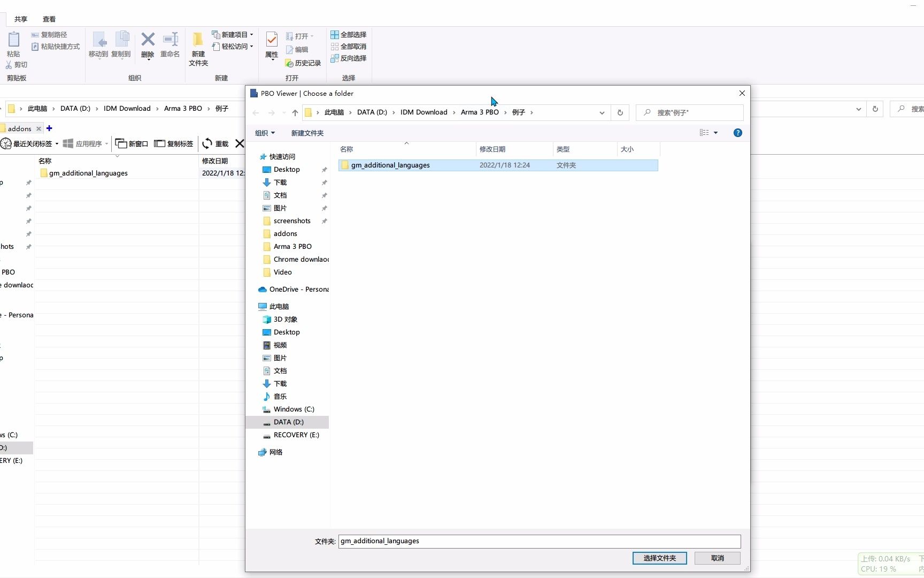Click Refresh button beside dialog address bar

click(x=620, y=113)
